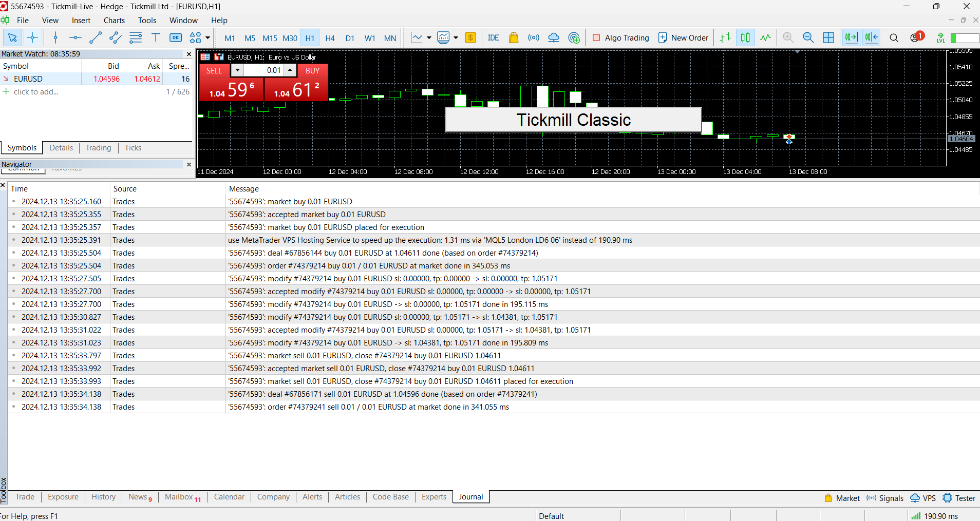Open the Details tab in Market Watch
Image resolution: width=980 pixels, height=521 pixels.
[x=61, y=148]
